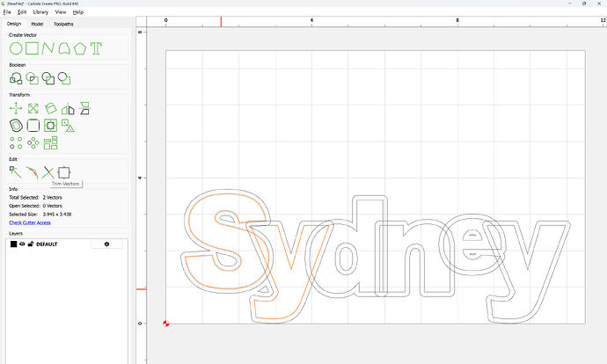Select the Polygon shape tool

tap(80, 47)
